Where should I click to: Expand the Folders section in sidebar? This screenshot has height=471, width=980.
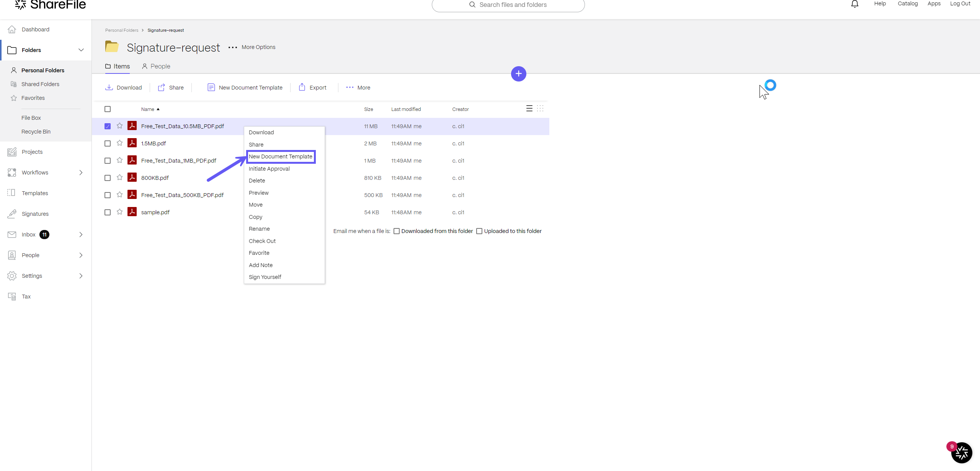(x=81, y=50)
